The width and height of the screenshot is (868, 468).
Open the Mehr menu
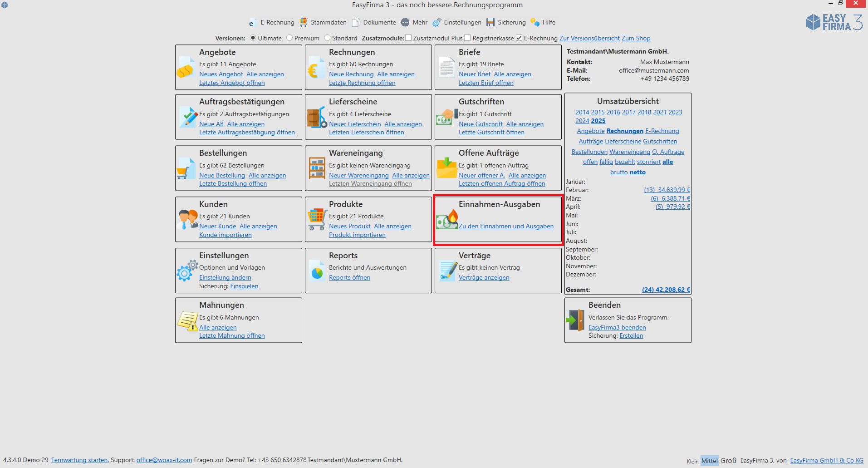414,22
